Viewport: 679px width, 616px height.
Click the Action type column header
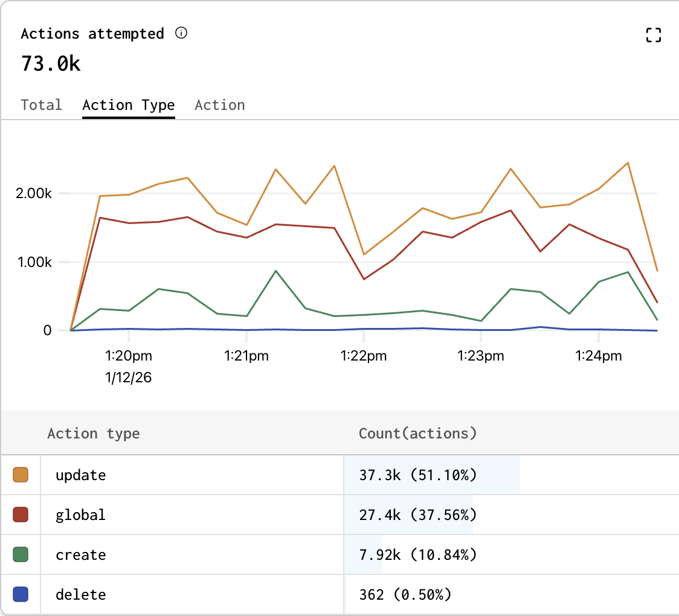click(94, 434)
